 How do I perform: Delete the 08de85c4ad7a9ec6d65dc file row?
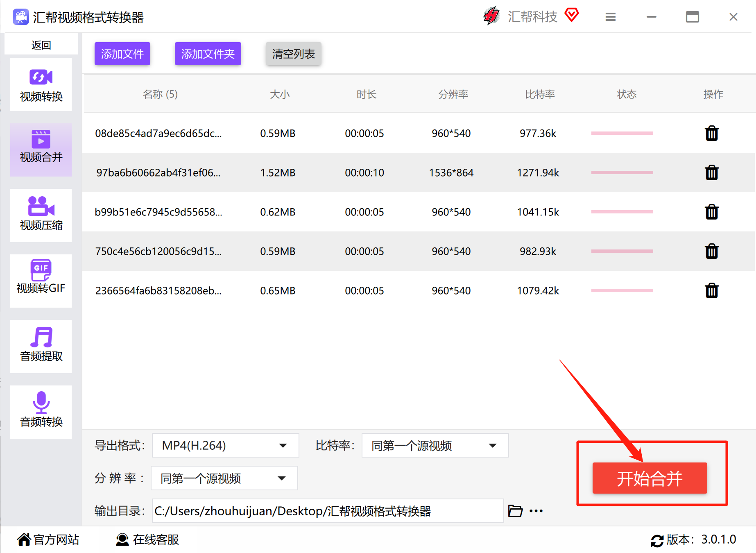coord(712,133)
